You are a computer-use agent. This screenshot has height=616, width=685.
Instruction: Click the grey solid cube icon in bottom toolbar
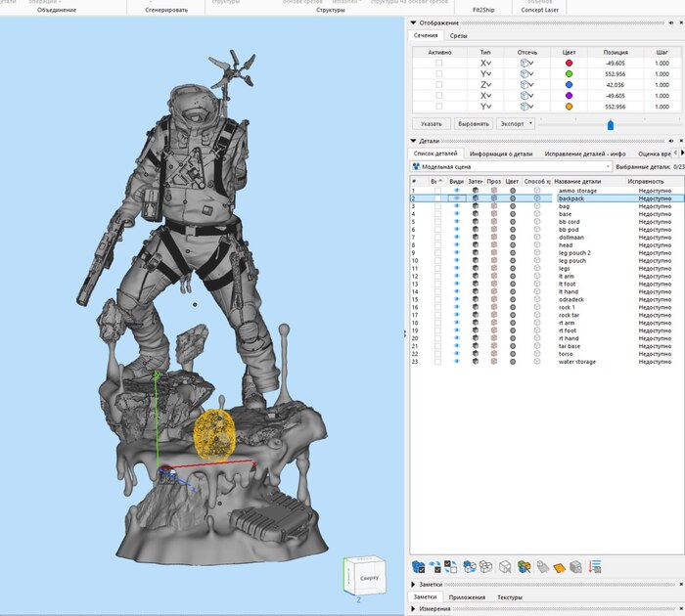point(575,567)
